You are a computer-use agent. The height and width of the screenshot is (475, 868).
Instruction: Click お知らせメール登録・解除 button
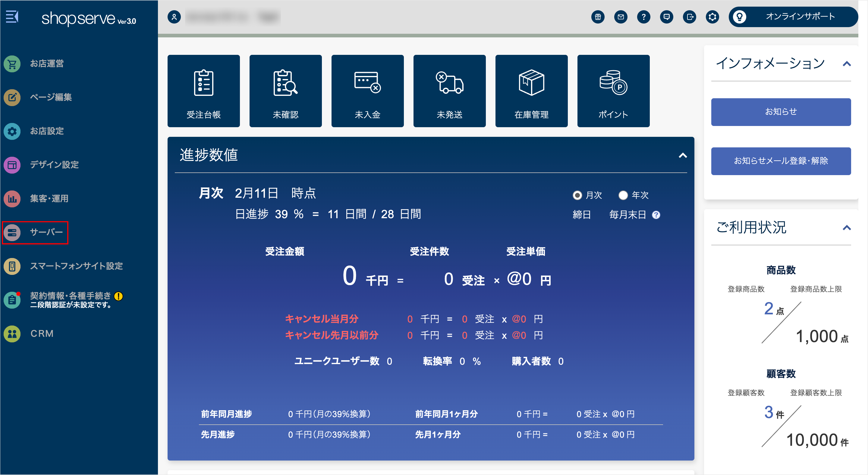click(781, 161)
